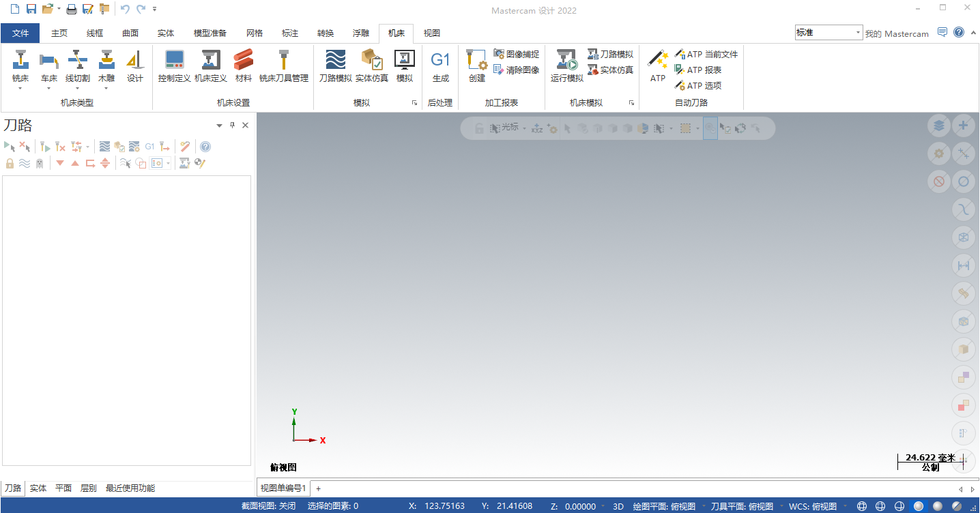Switch to the 层别 tab at the bottom panel
Viewport: 980px width, 513px height.
click(x=89, y=488)
